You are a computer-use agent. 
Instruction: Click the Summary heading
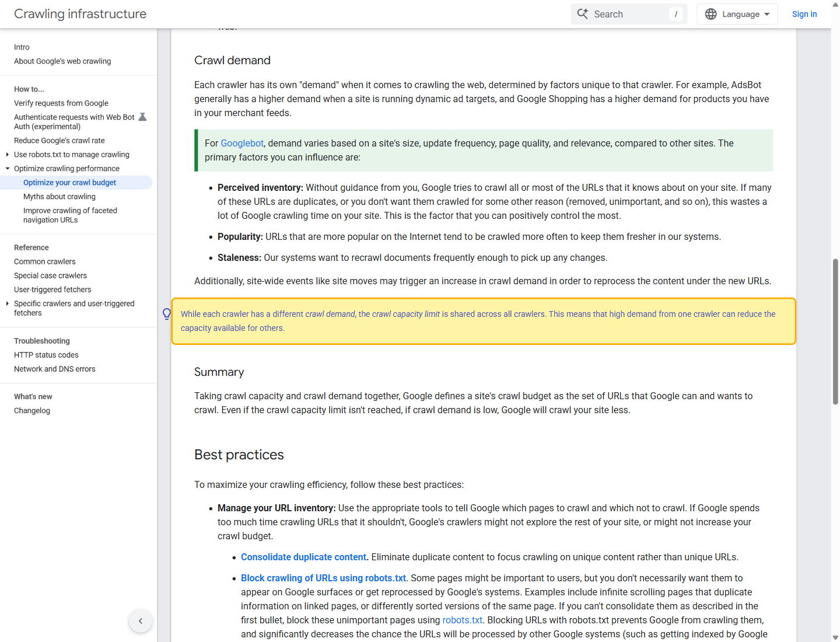coord(219,372)
